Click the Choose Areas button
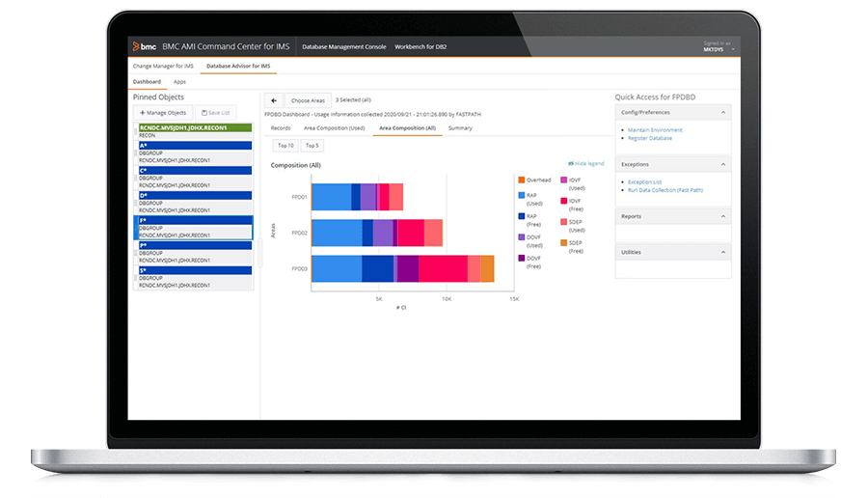The height and width of the screenshot is (498, 868). coord(309,99)
